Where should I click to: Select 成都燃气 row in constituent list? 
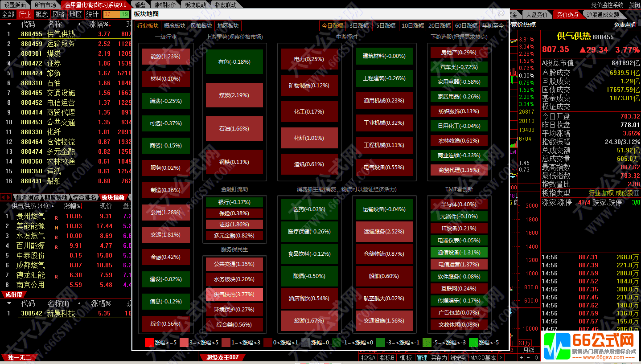coord(66,265)
